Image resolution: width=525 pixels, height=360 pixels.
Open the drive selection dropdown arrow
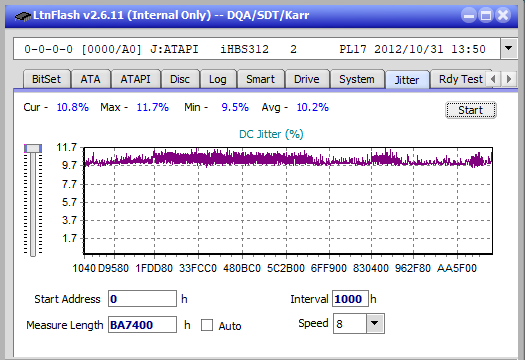(508, 49)
